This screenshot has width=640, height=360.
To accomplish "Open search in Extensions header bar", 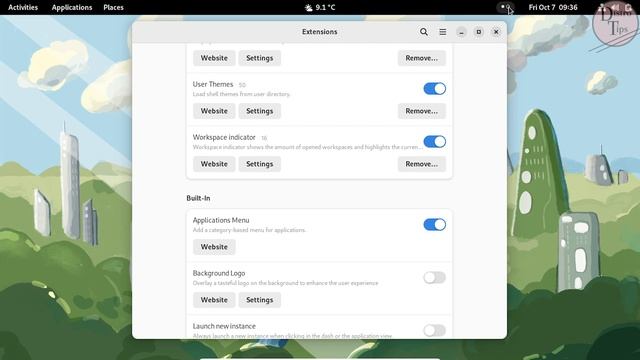I will tap(424, 32).
